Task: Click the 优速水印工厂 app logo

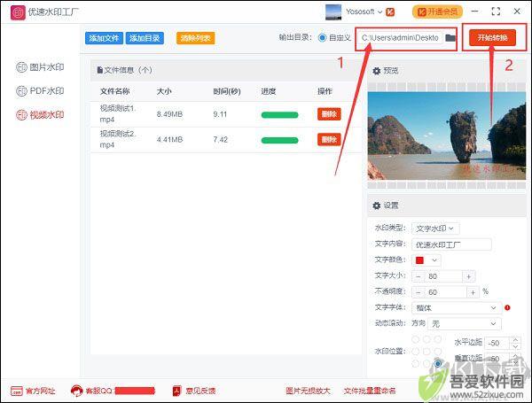Action: tap(18, 12)
